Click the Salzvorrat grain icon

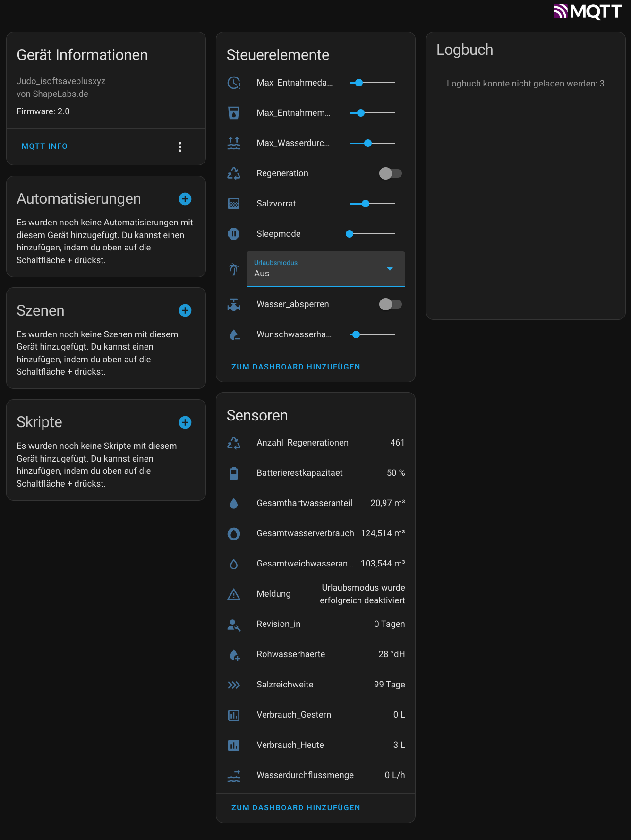click(234, 204)
